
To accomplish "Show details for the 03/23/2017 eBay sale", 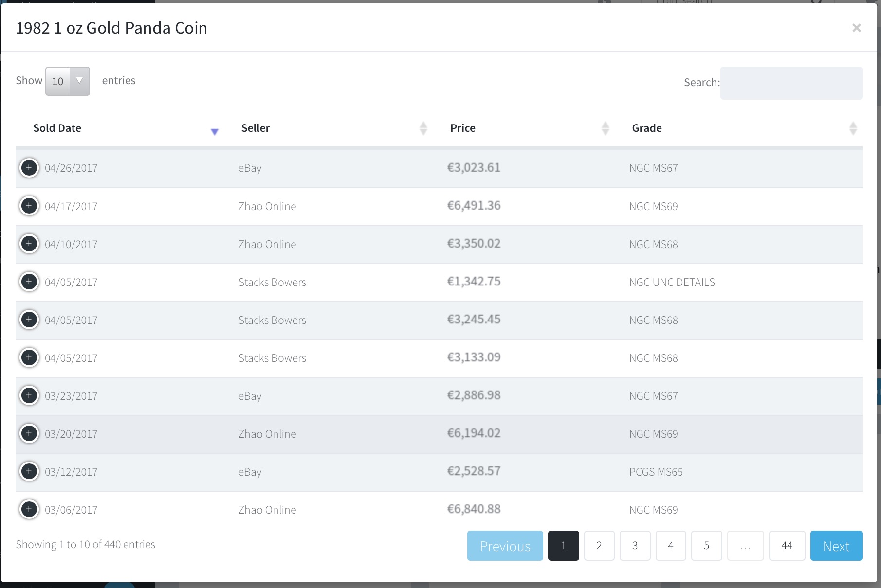I will (29, 395).
